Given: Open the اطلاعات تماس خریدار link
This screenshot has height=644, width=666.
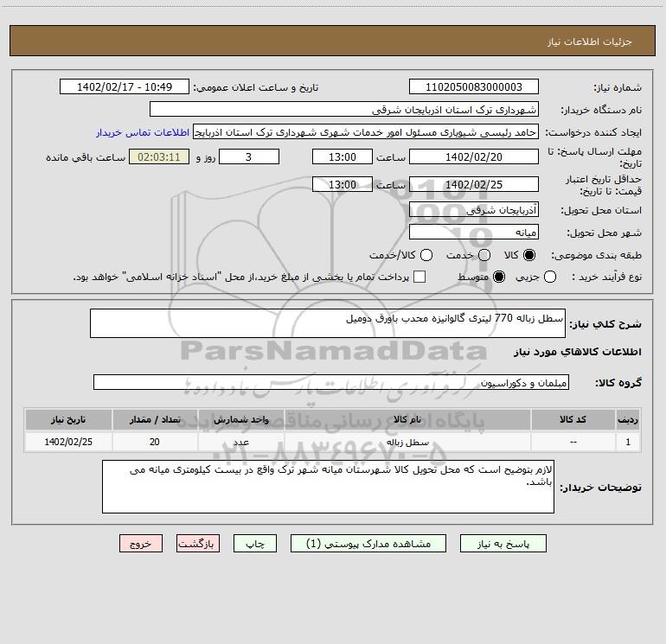Looking at the screenshot, I should [x=143, y=132].
